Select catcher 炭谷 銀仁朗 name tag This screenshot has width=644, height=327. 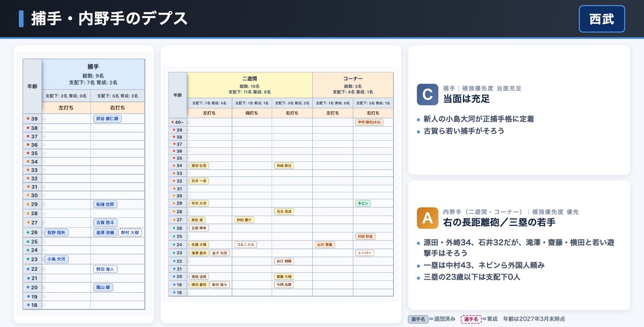(x=107, y=119)
